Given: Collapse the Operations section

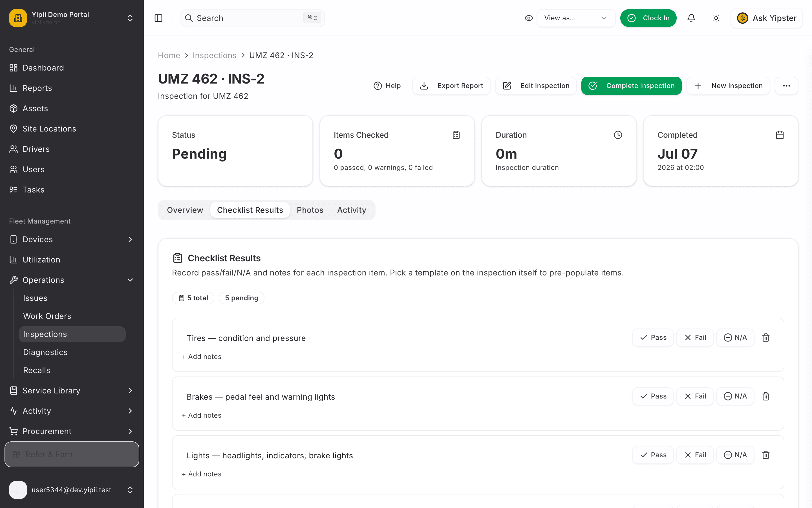Looking at the screenshot, I should tap(72, 280).
